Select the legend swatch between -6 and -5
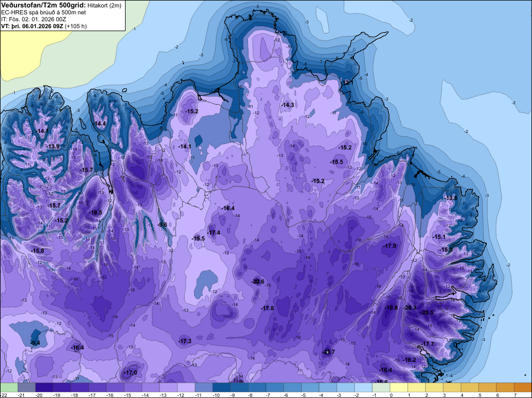 pyautogui.click(x=293, y=387)
